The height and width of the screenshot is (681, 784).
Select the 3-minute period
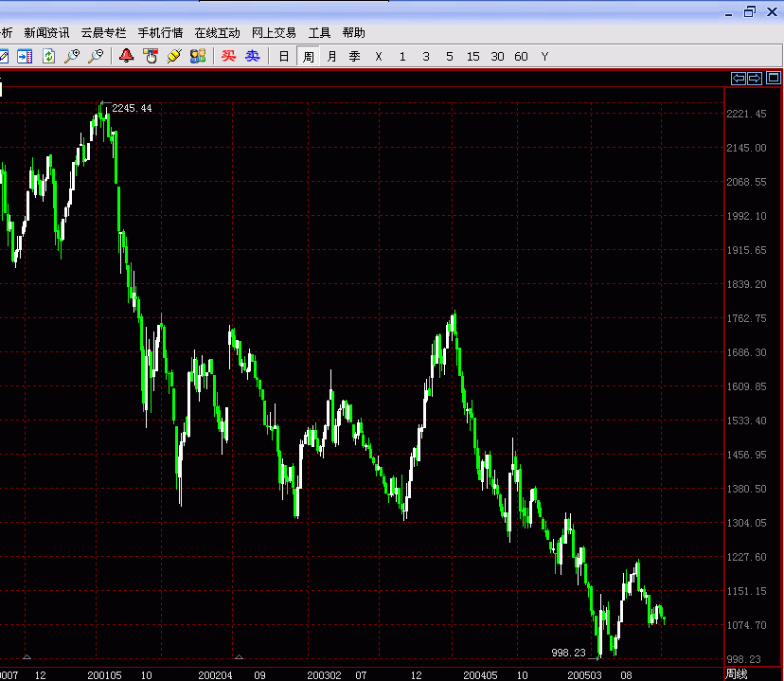pos(426,57)
